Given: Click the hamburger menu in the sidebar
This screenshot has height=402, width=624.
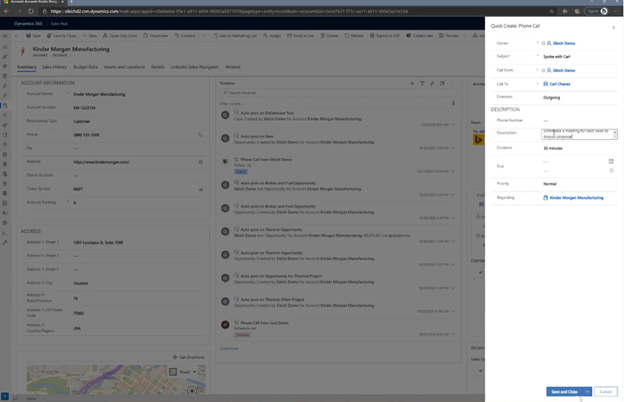Looking at the screenshot, I should coord(5,35).
